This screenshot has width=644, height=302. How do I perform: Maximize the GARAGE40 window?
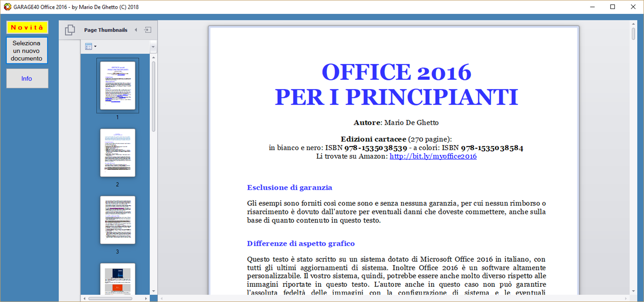613,7
